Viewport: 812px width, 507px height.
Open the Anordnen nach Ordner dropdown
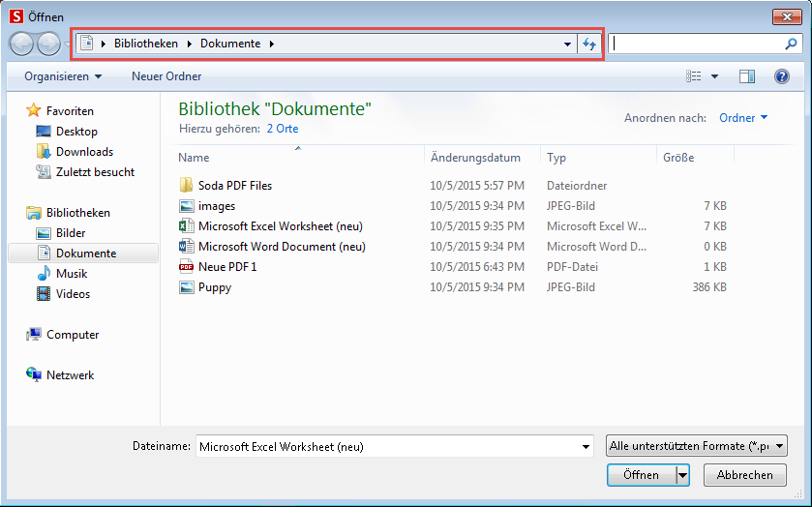(x=743, y=117)
